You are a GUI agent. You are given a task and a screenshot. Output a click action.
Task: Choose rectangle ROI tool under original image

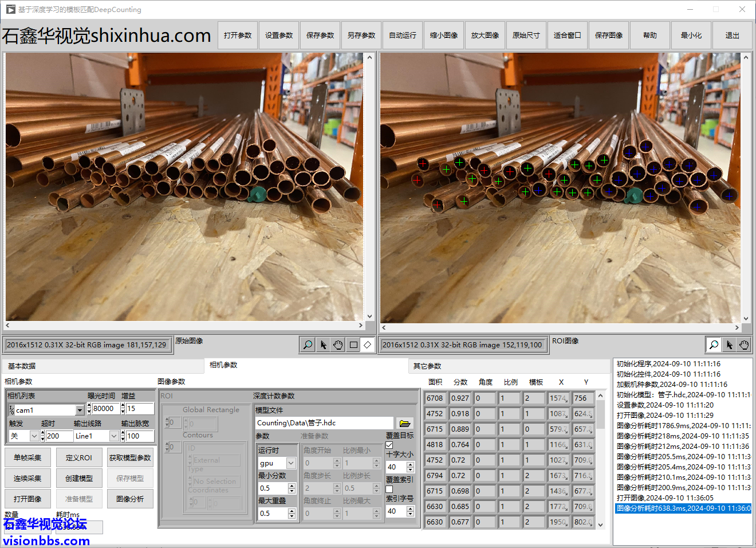[x=353, y=345]
